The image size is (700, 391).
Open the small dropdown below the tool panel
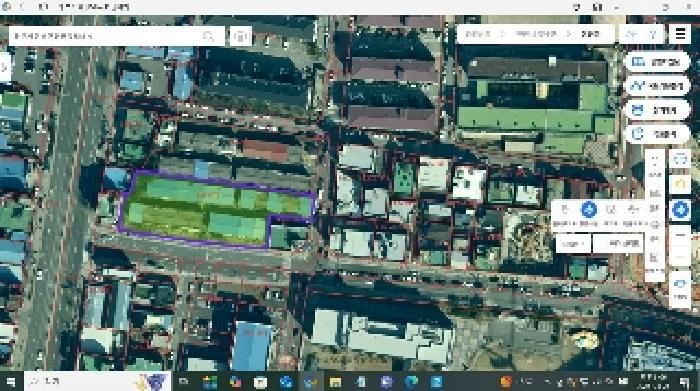click(x=574, y=244)
